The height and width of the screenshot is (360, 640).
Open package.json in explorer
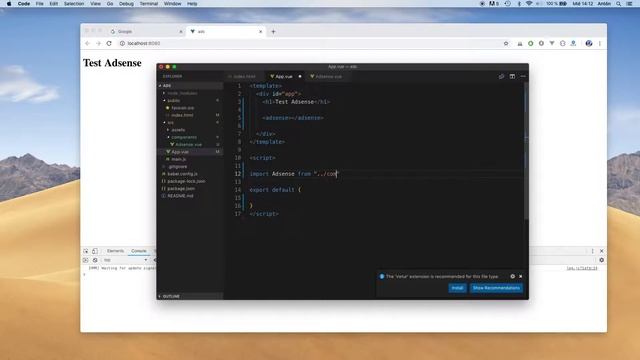tap(190, 189)
